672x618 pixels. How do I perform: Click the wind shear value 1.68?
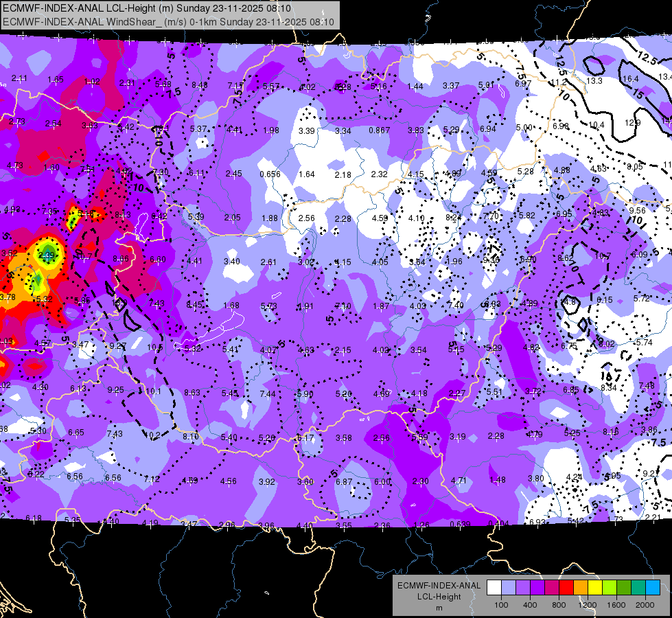coord(231,306)
